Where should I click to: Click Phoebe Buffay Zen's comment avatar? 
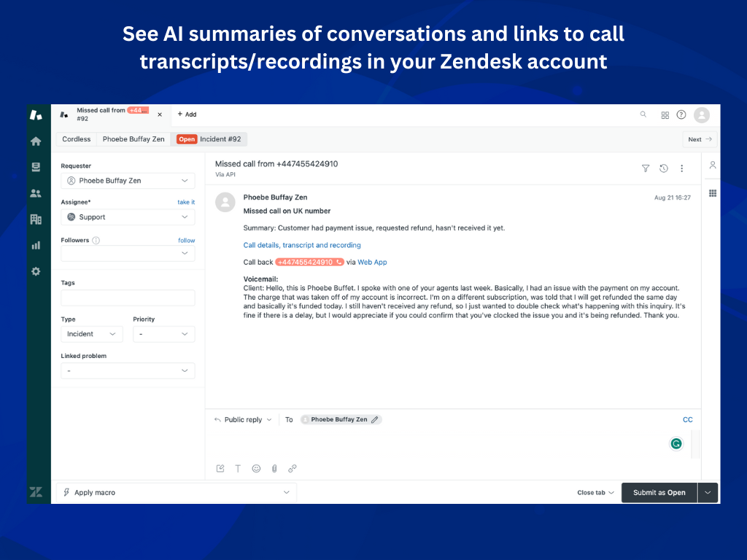tap(225, 202)
